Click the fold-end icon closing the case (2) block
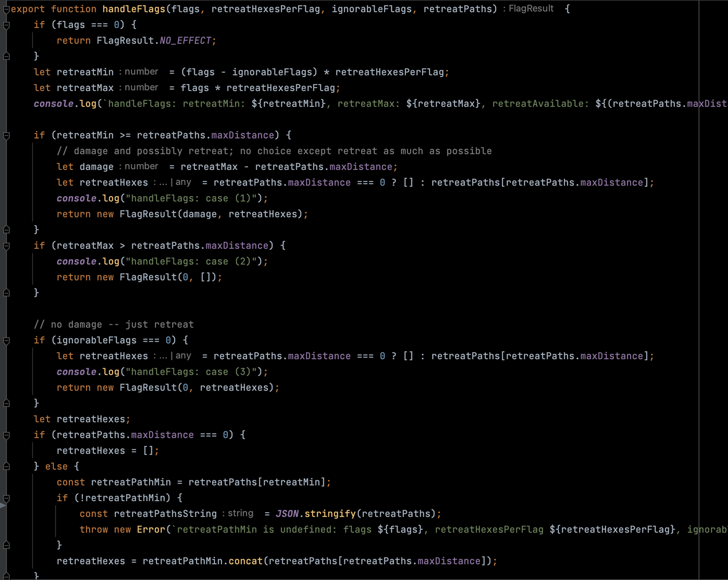 pyautogui.click(x=6, y=292)
